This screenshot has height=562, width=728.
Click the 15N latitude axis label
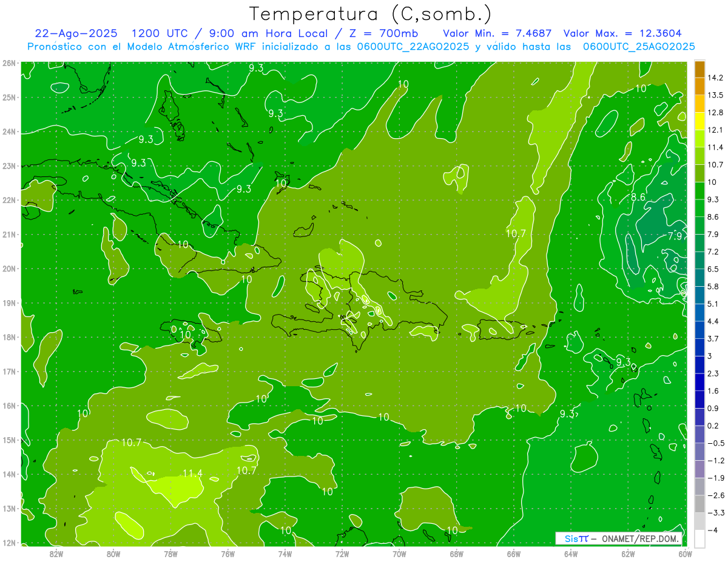9,440
